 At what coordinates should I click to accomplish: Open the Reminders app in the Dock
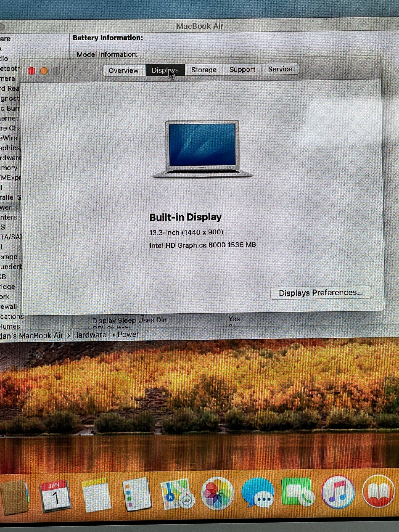[136, 494]
